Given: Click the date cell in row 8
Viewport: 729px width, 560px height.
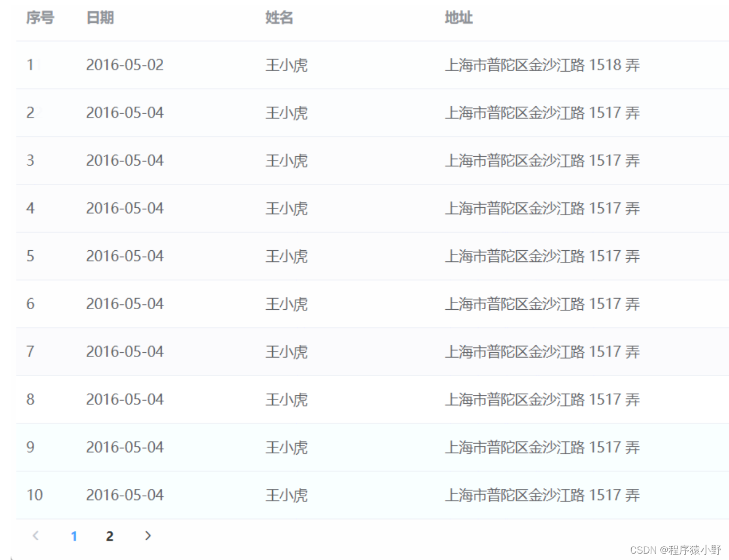Looking at the screenshot, I should click(125, 400).
